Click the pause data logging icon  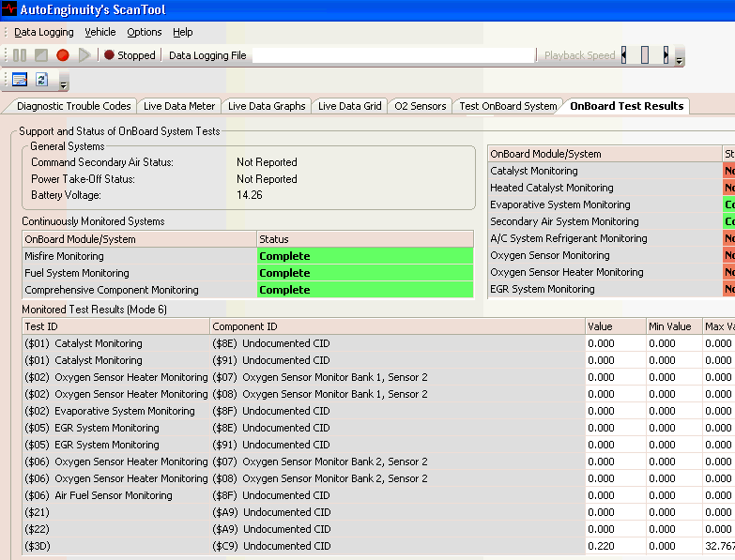(x=20, y=55)
